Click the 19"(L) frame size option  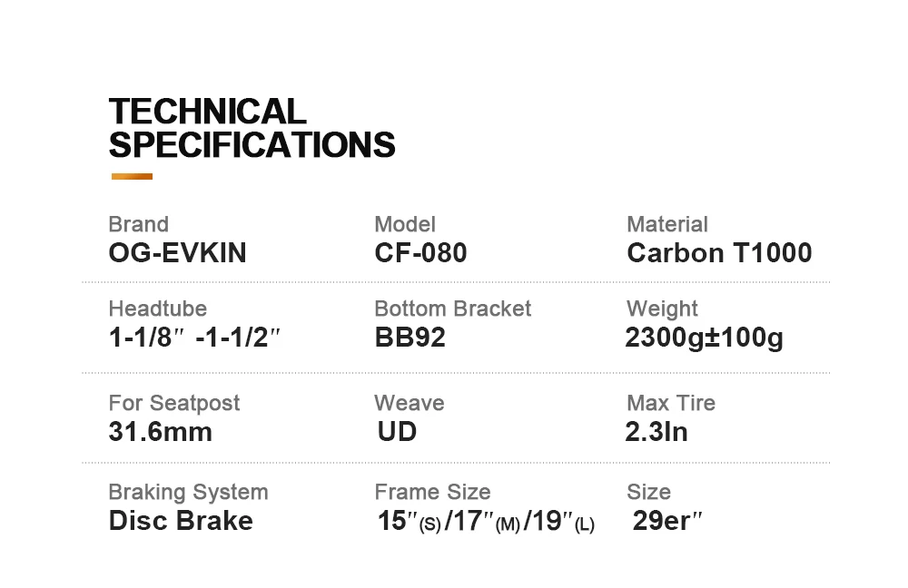(x=561, y=522)
